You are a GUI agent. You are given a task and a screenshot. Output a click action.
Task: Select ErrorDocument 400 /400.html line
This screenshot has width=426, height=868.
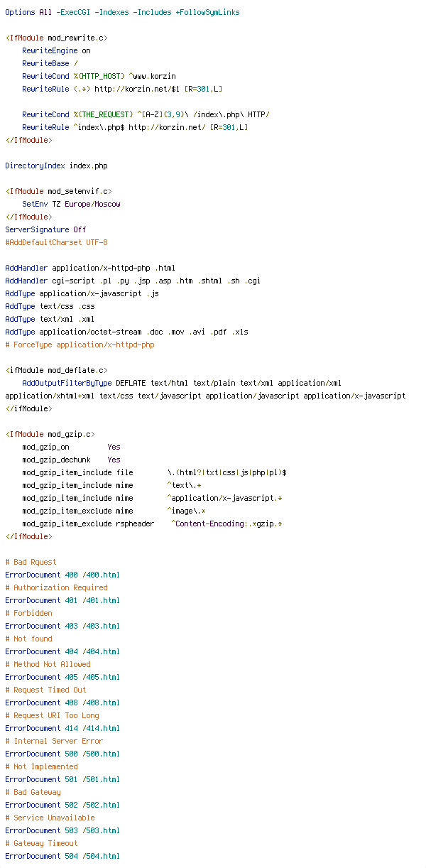coord(62,575)
